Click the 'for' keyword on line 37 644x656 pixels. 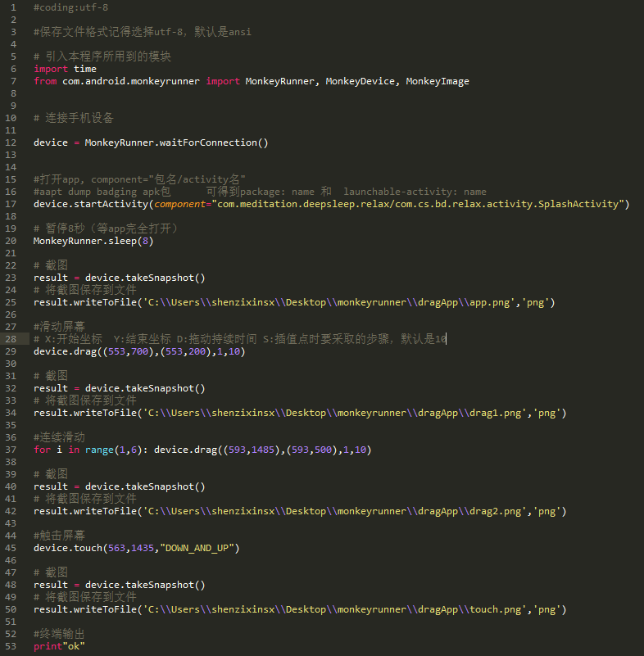[43, 450]
